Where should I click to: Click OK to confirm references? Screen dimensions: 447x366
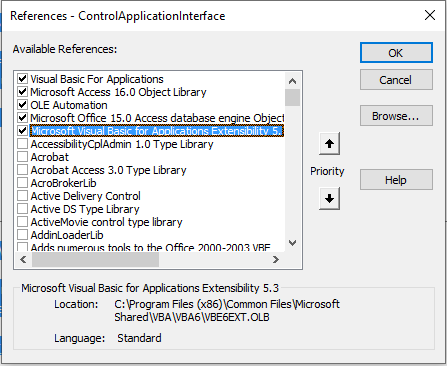pos(396,53)
